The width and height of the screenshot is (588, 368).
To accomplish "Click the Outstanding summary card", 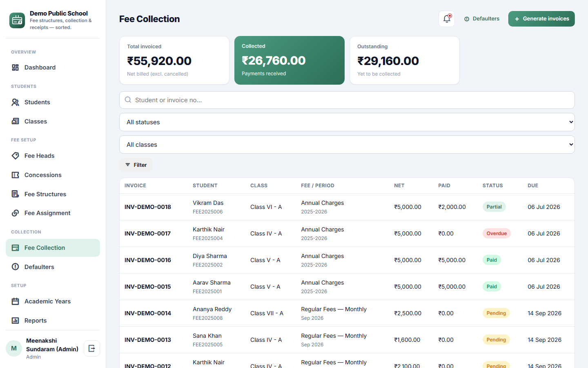I will (405, 60).
